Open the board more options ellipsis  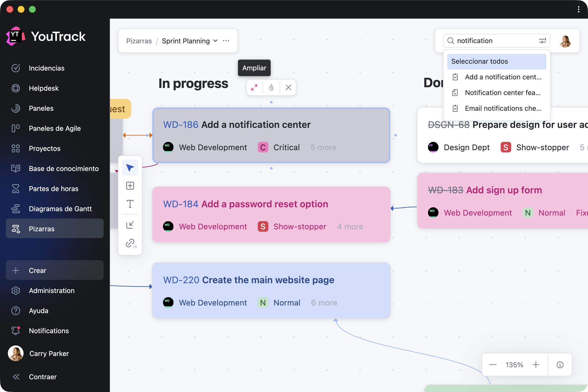pos(226,41)
